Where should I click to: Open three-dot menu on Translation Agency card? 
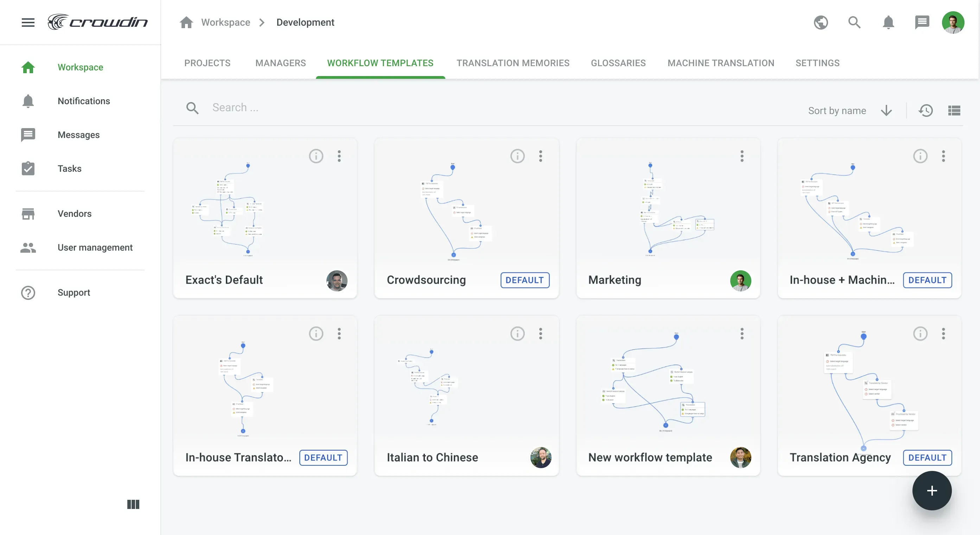pos(943,334)
